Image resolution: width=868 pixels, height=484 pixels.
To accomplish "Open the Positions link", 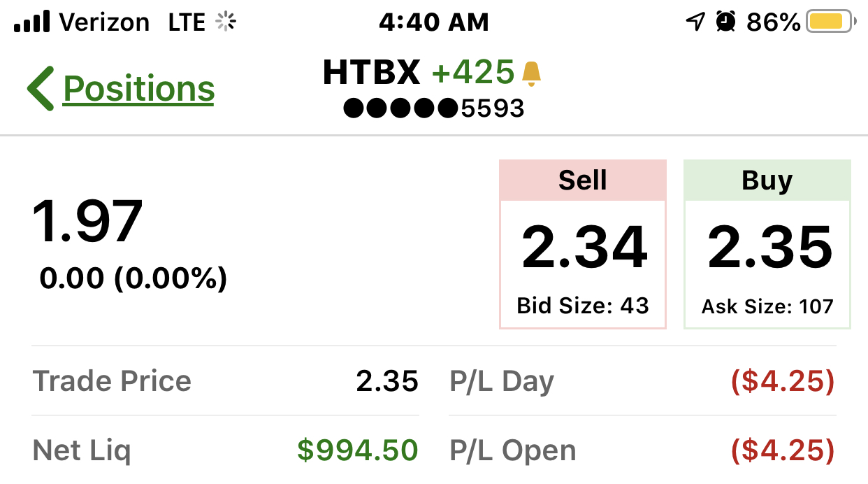I will (x=138, y=89).
